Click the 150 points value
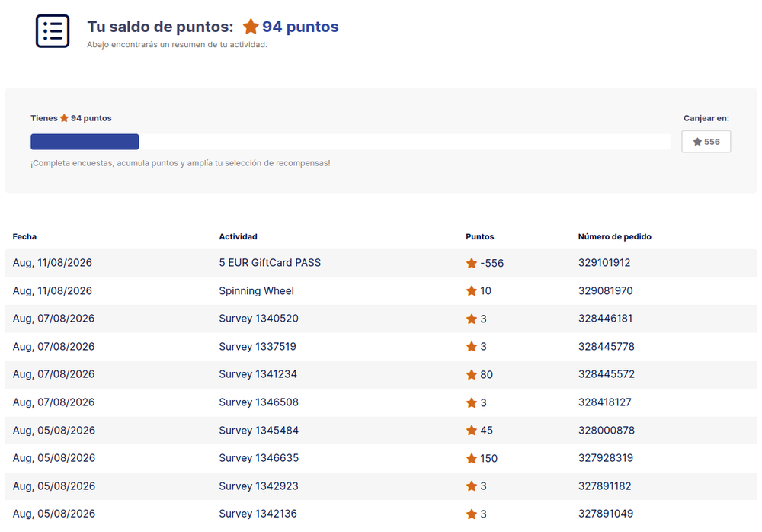The height and width of the screenshot is (532, 762). pos(489,459)
